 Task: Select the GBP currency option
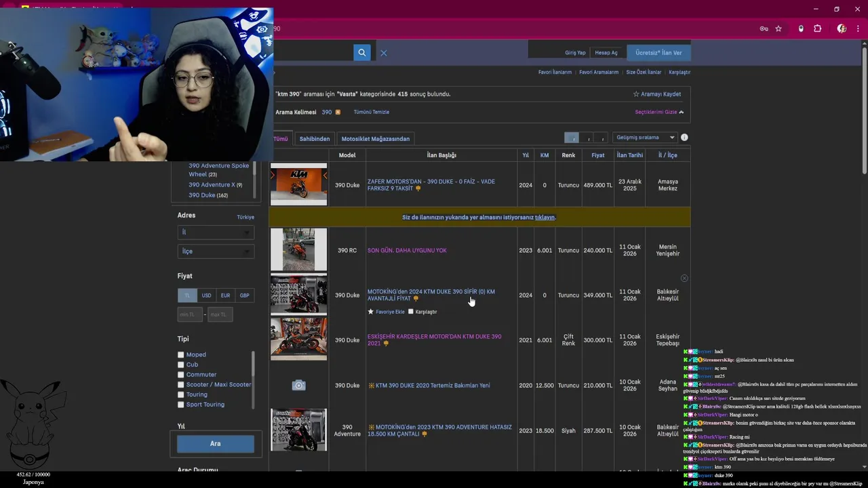click(244, 296)
